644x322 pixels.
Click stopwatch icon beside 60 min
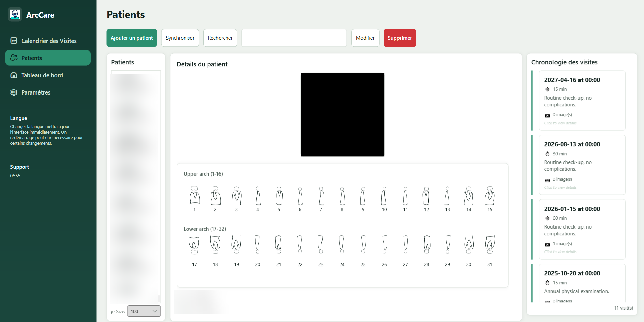[x=547, y=218]
